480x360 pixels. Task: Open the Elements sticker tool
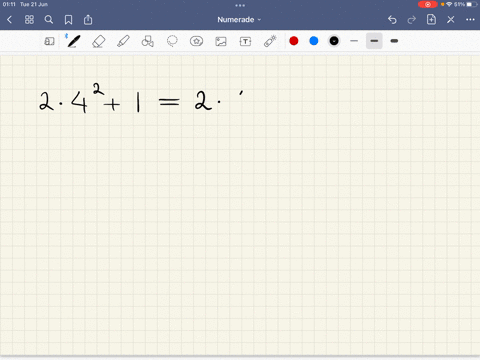tap(196, 41)
